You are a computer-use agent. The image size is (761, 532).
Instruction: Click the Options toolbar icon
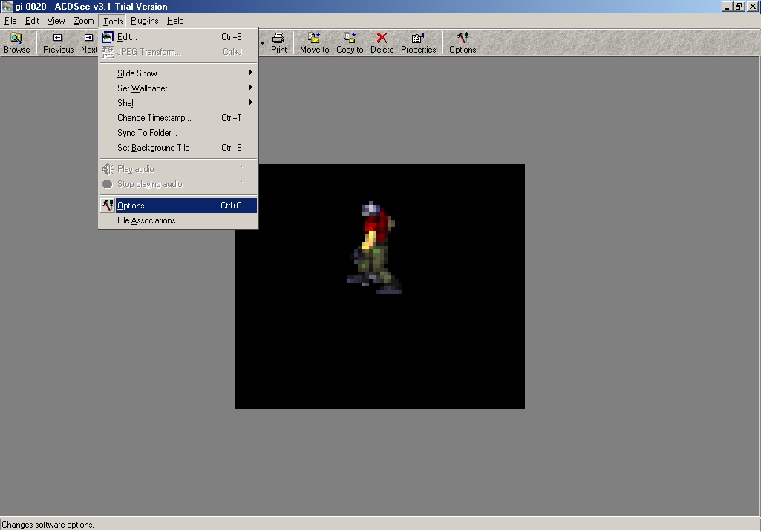click(x=462, y=43)
